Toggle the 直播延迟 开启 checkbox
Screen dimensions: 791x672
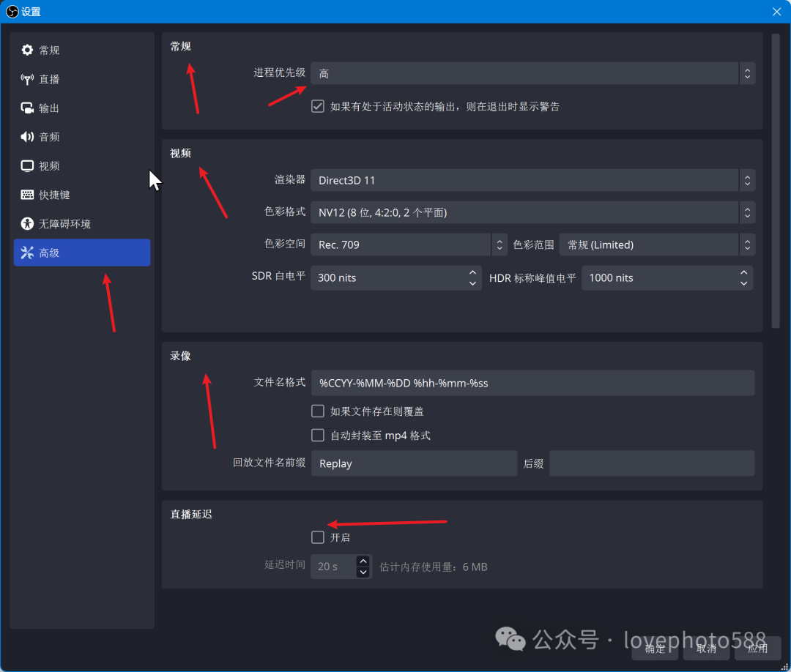click(x=318, y=537)
